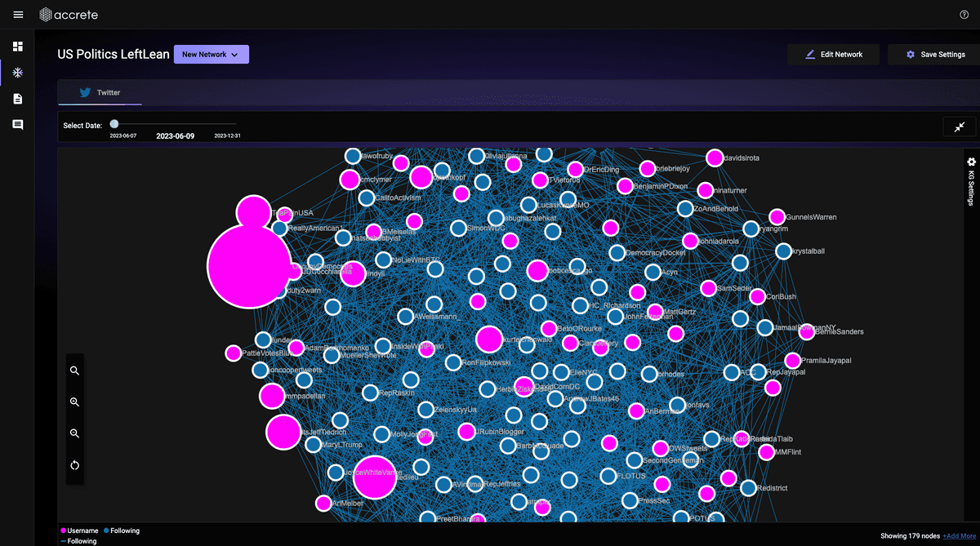Toggle the pink Username legend entry
This screenshot has width=980, height=546.
click(80, 530)
